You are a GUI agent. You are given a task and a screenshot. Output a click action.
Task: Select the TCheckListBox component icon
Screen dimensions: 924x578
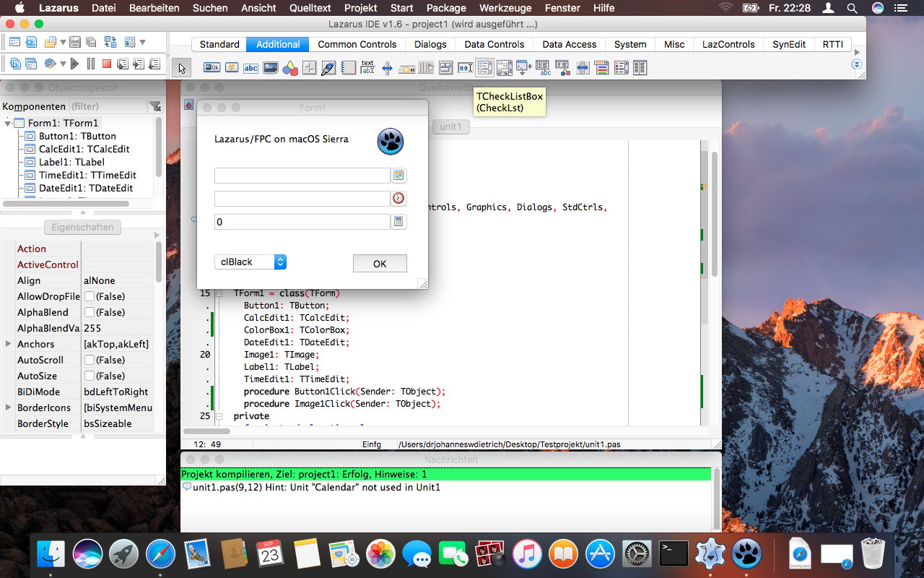484,68
